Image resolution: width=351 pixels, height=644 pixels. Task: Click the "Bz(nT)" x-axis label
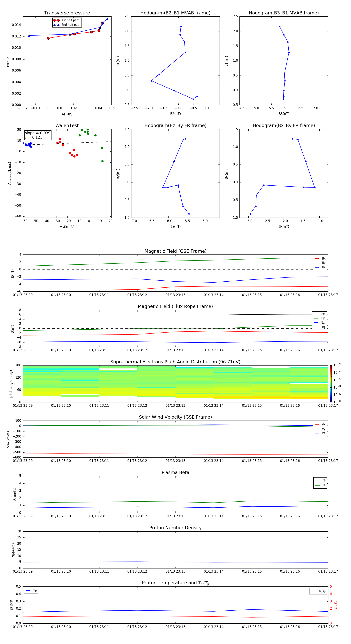tap(175, 227)
